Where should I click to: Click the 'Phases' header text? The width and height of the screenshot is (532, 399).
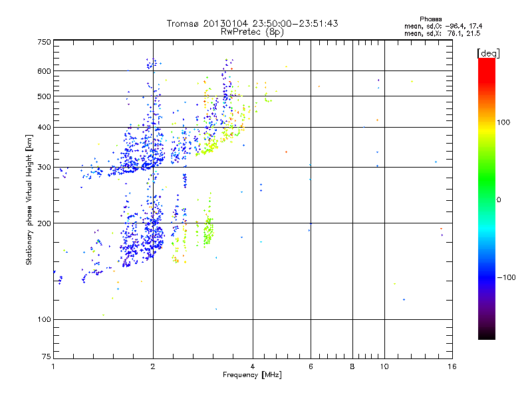click(430, 19)
